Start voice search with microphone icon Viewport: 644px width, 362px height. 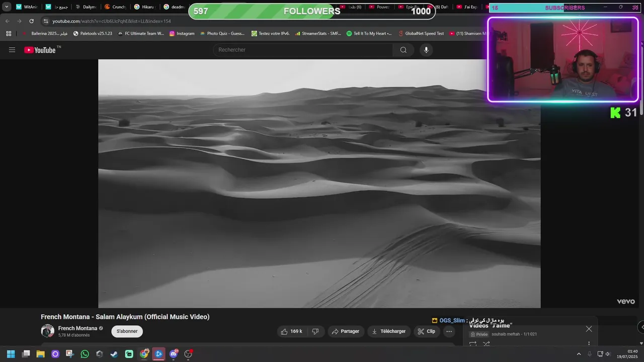426,50
